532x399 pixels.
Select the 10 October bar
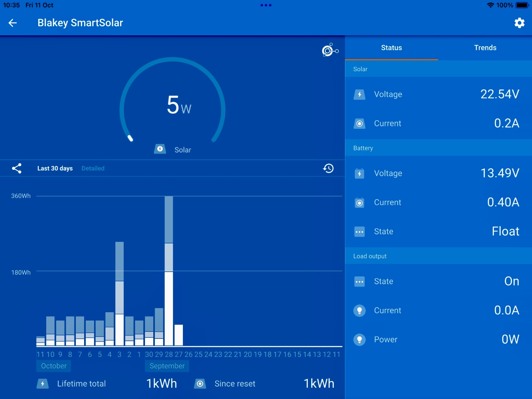click(50, 331)
